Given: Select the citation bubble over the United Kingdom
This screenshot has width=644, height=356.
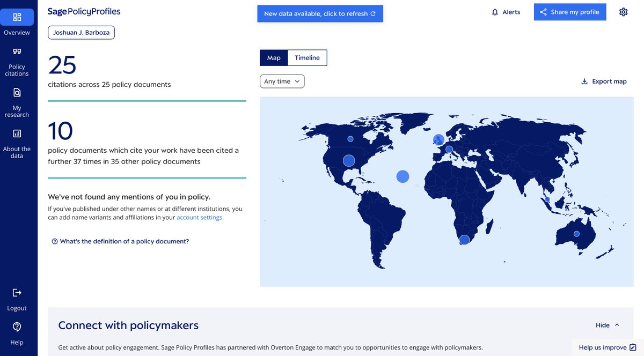Looking at the screenshot, I should (438, 140).
